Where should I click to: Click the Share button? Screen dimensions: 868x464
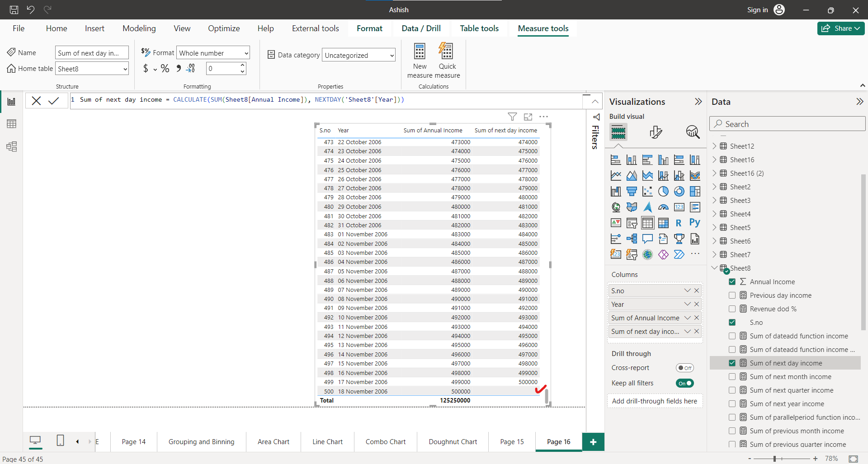pos(840,28)
